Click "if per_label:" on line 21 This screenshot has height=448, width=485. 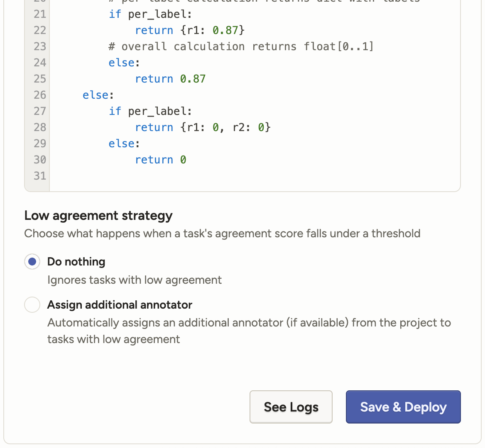[150, 14]
